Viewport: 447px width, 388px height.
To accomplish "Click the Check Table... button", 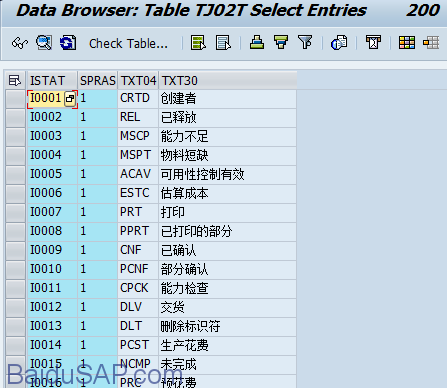I will (x=128, y=44).
